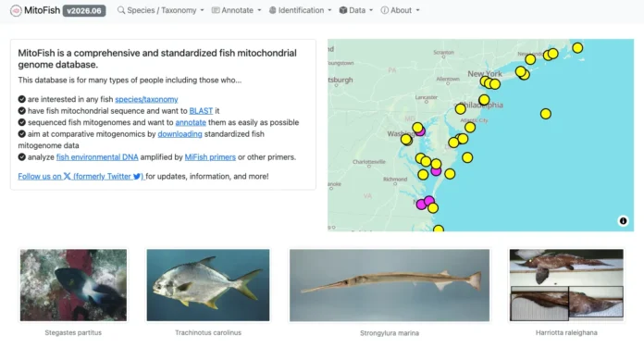Click the Trachinotus carolinus caption
The width and height of the screenshot is (644, 348).
click(208, 333)
